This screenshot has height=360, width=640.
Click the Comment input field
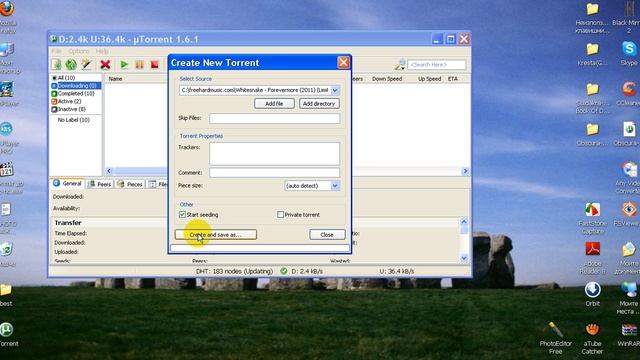coord(274,173)
